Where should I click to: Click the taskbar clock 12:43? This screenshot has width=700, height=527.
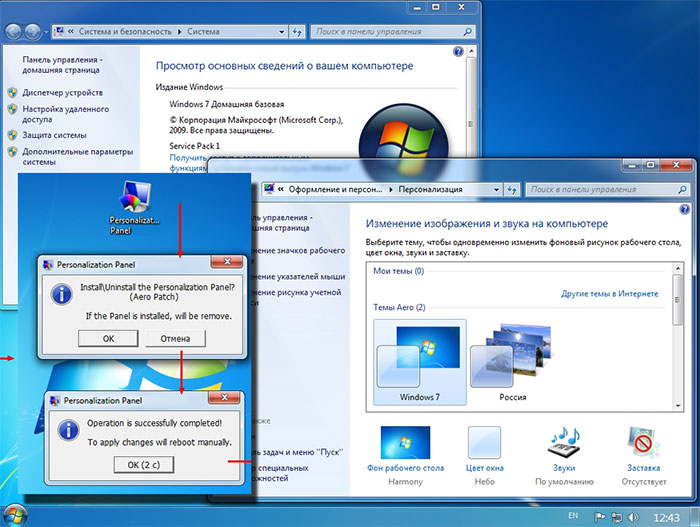click(666, 518)
